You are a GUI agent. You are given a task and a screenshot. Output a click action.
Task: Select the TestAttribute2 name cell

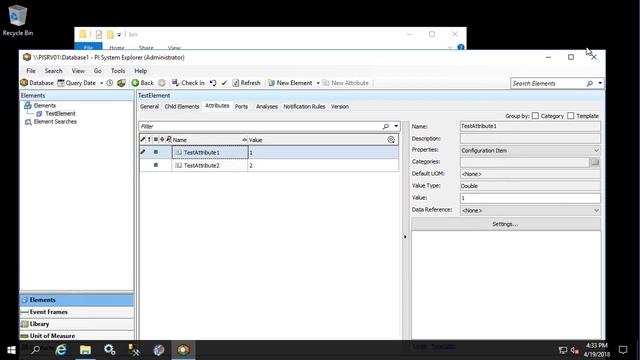coord(209,165)
